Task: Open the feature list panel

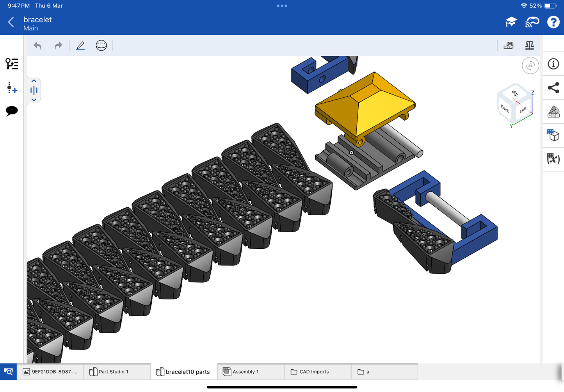Action: (x=12, y=64)
